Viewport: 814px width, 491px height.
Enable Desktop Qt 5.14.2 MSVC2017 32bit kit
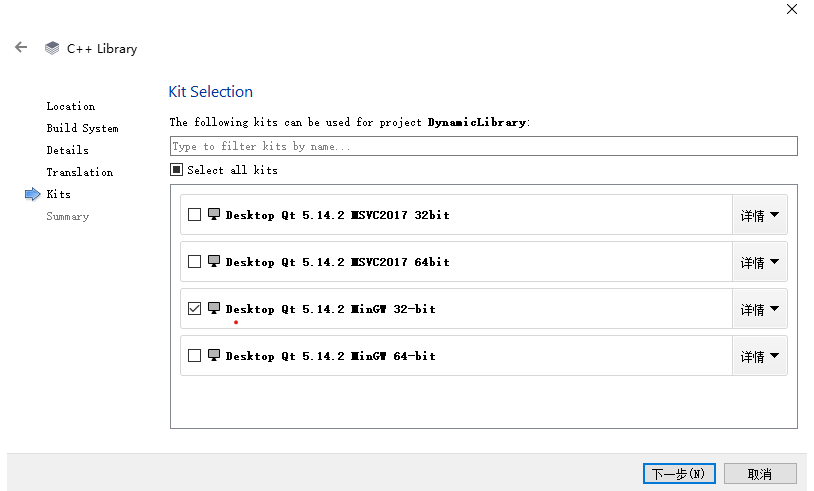pyautogui.click(x=194, y=215)
